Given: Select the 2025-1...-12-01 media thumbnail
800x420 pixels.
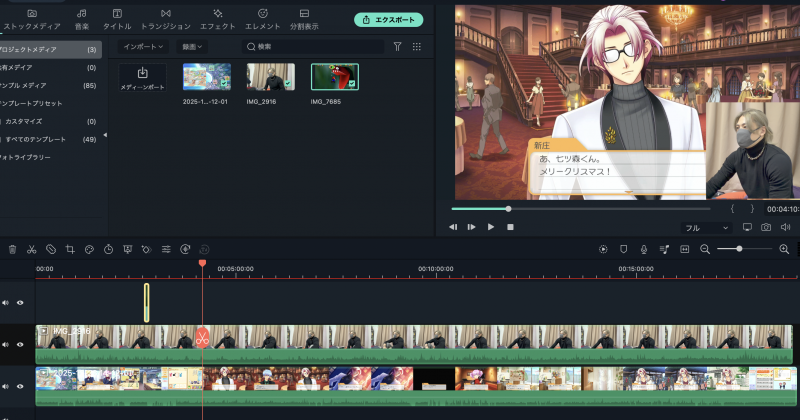Looking at the screenshot, I should tap(207, 77).
